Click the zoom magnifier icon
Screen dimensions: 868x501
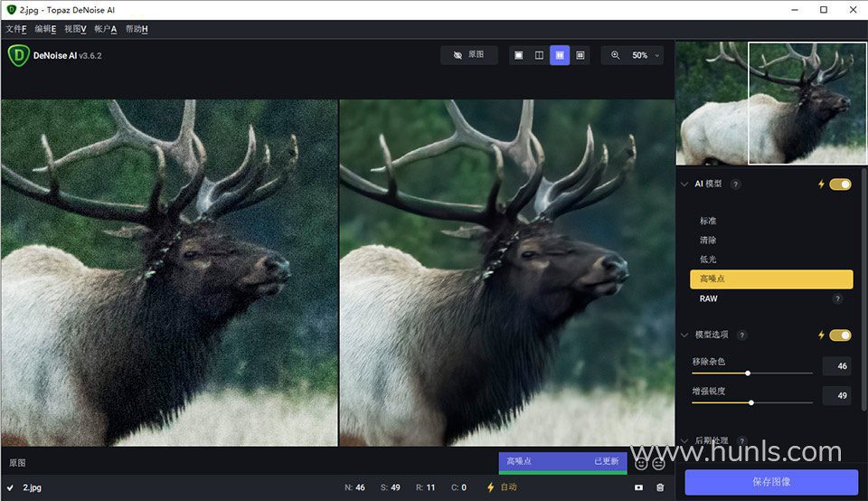coord(616,55)
